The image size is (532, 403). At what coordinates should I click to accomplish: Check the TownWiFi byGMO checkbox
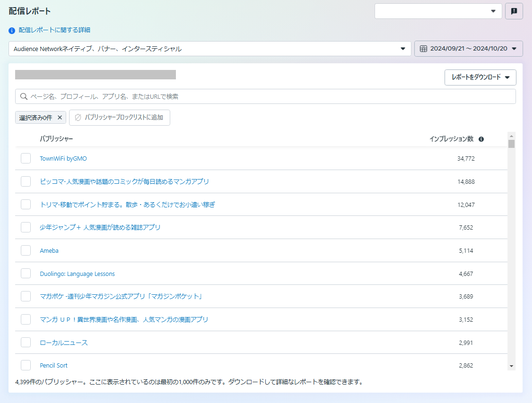26,158
